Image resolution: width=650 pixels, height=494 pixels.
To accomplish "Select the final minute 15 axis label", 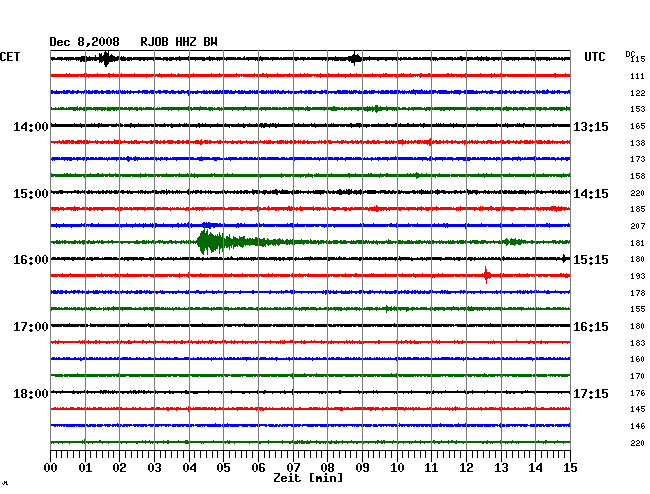I will [x=570, y=467].
